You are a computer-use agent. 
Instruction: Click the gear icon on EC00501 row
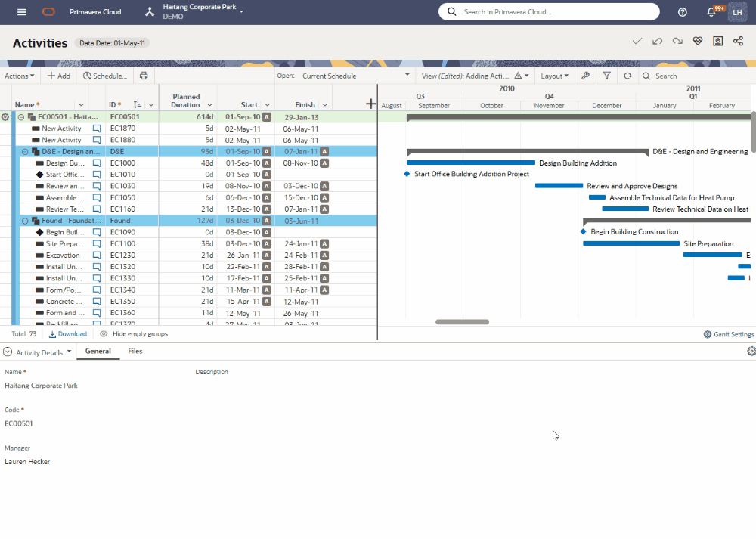pos(5,117)
